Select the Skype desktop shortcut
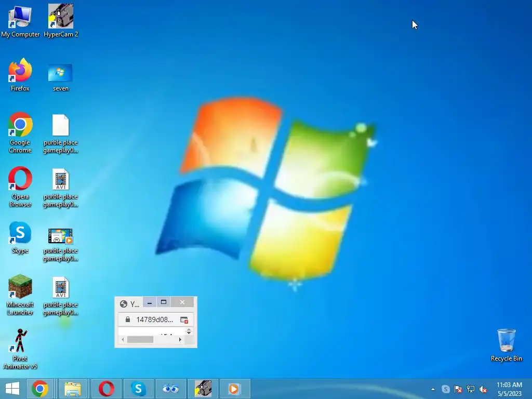Screen dimensions: 532x399 (x=20, y=238)
